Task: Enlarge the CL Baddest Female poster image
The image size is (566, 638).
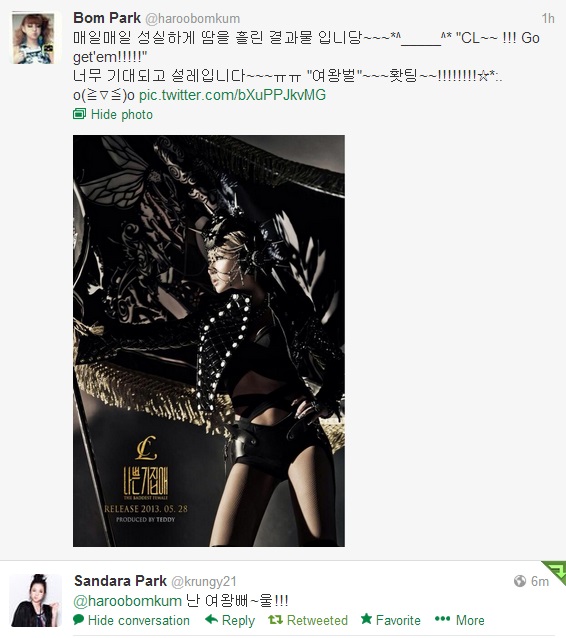Action: click(x=209, y=341)
